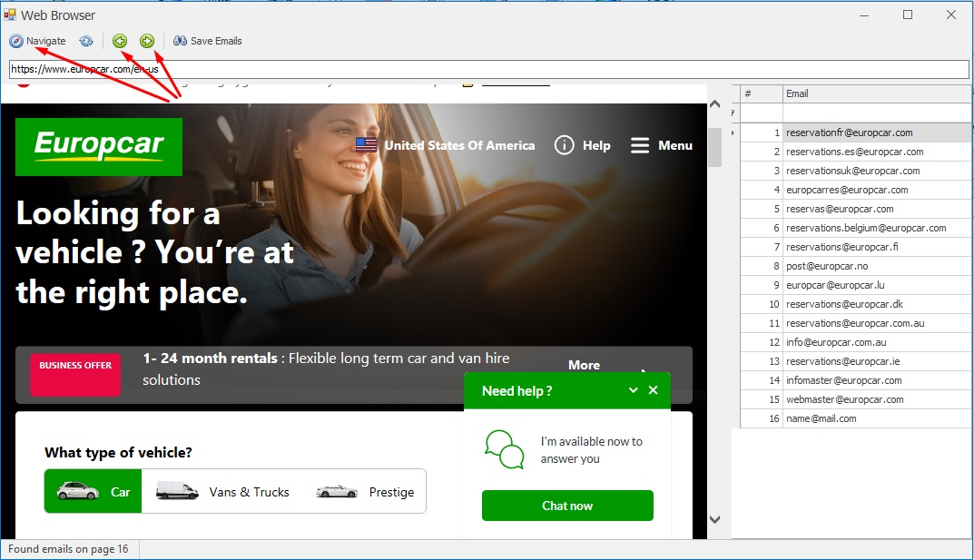
Task: Select row info@europcar.com.au
Action: 856,342
